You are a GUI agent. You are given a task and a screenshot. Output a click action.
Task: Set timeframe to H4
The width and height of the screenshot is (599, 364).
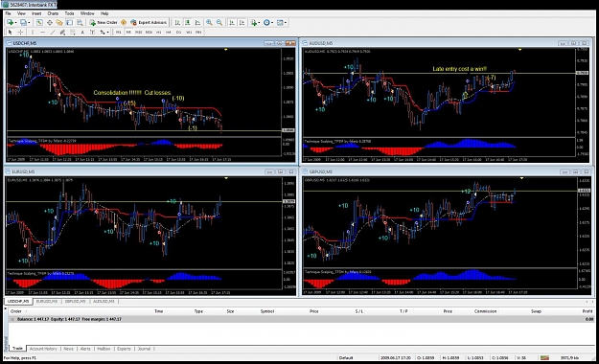(x=169, y=33)
